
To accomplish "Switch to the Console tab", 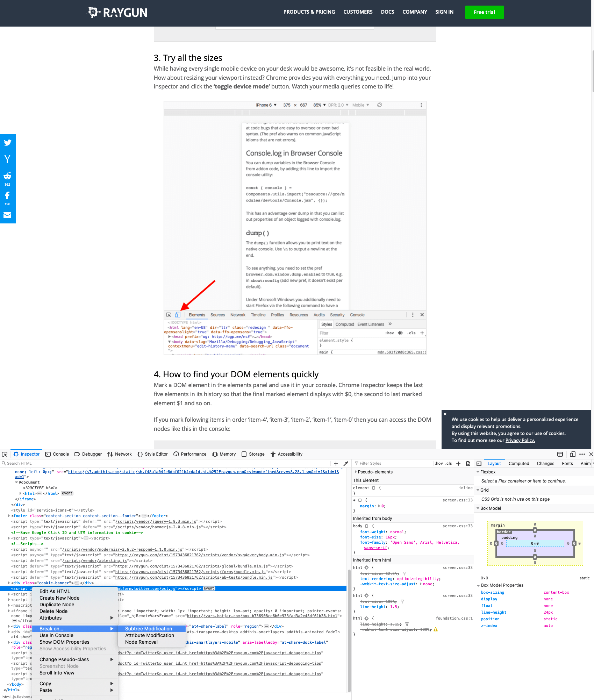I will [57, 454].
